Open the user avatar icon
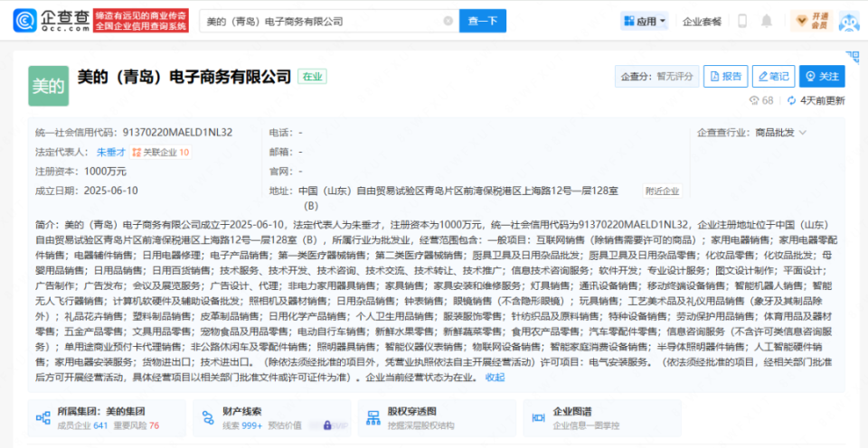This screenshot has width=868, height=448. [x=849, y=22]
